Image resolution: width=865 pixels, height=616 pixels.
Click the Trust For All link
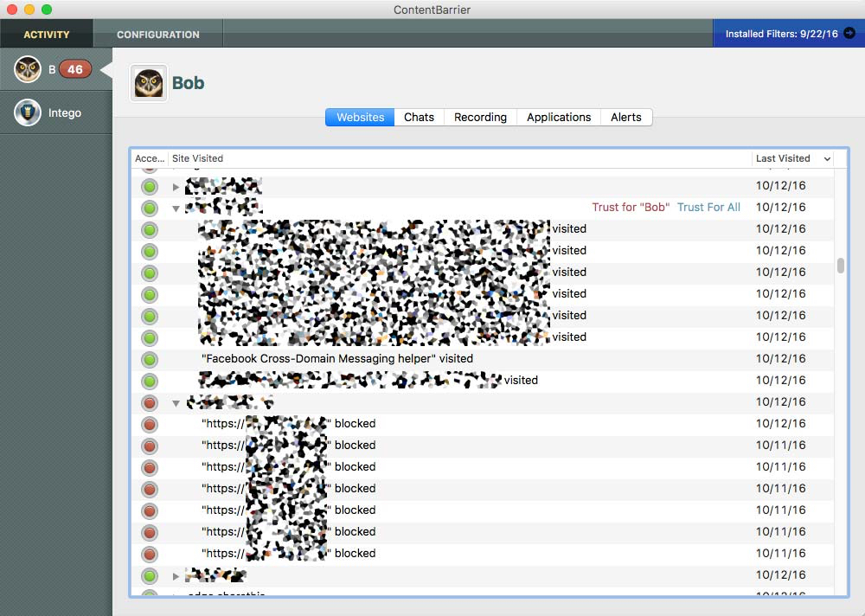click(x=708, y=207)
